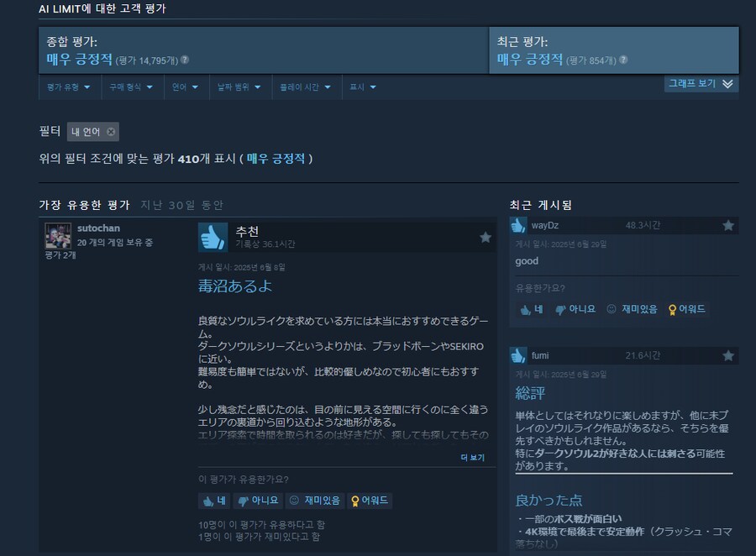Click sutochan's avatar thumbnail

pos(57,236)
